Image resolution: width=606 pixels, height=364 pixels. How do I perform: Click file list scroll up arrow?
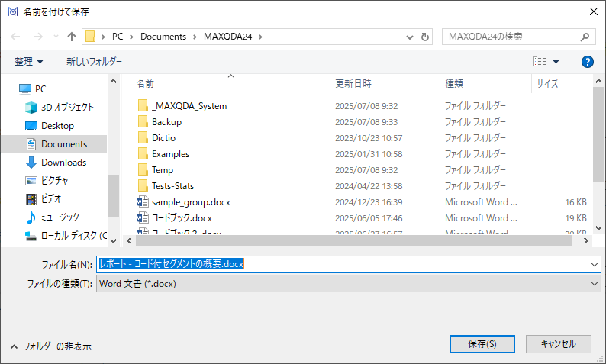[x=598, y=81]
